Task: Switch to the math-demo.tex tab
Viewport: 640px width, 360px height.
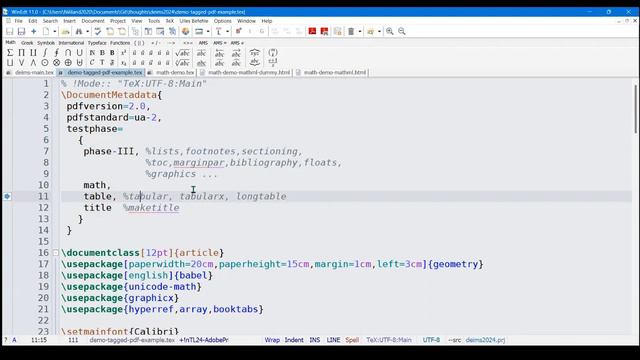Action: tap(171, 73)
